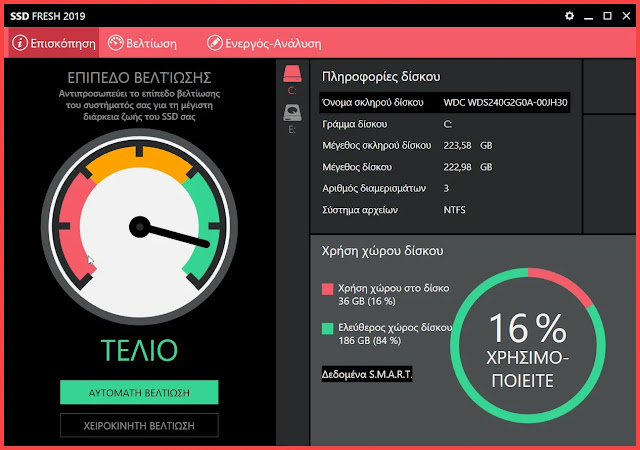Select the red C: drive icon
The image size is (640, 450).
tap(292, 74)
